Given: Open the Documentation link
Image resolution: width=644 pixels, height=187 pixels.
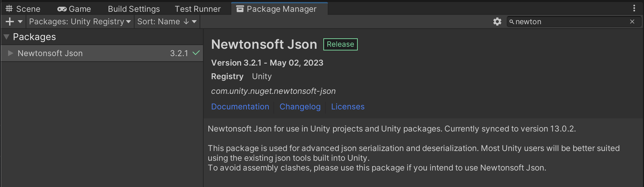Looking at the screenshot, I should click(240, 107).
